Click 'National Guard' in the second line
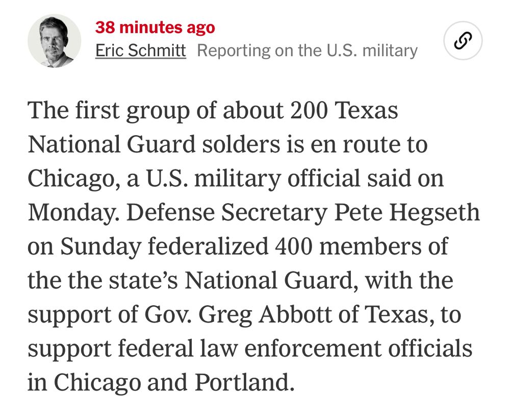The height and width of the screenshot is (420, 510). tap(112, 144)
